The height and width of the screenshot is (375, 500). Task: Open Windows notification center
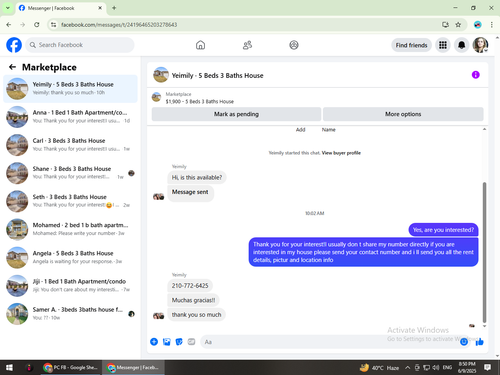(487, 367)
